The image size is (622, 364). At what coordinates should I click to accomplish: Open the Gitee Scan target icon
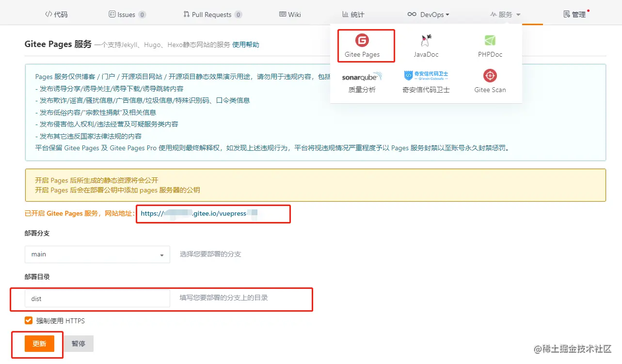tap(490, 76)
